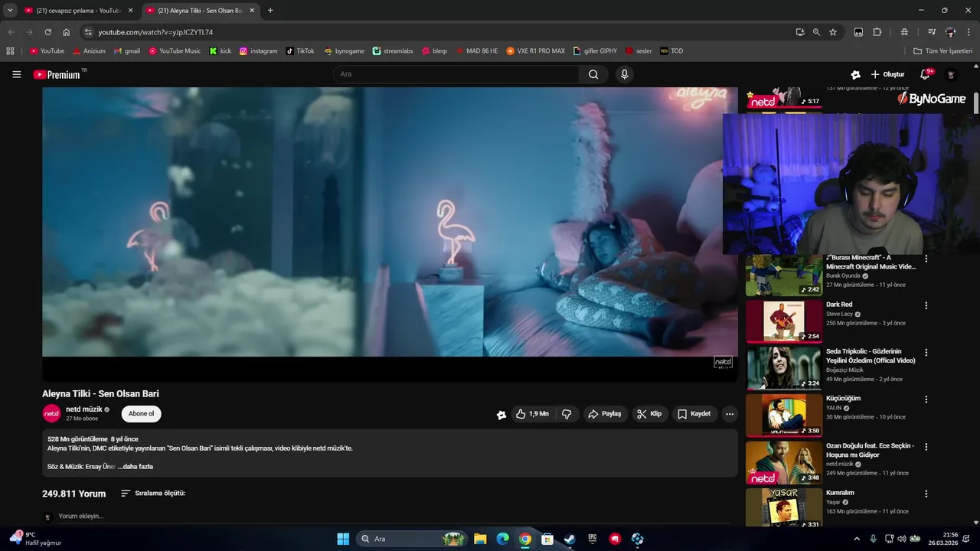Viewport: 980px width, 551px height.
Task: Open the notifications bell
Action: 926,74
